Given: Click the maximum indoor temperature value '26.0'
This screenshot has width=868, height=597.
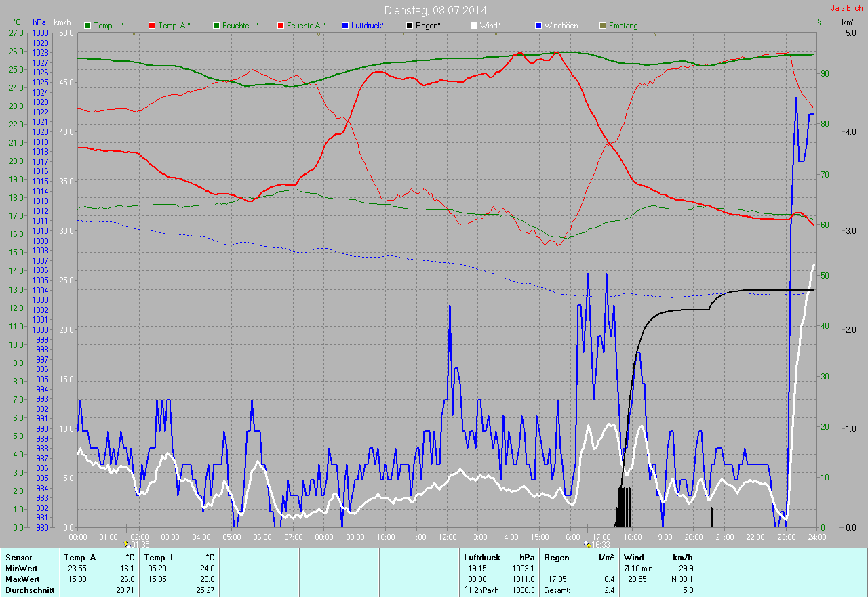Looking at the screenshot, I should 207,579.
